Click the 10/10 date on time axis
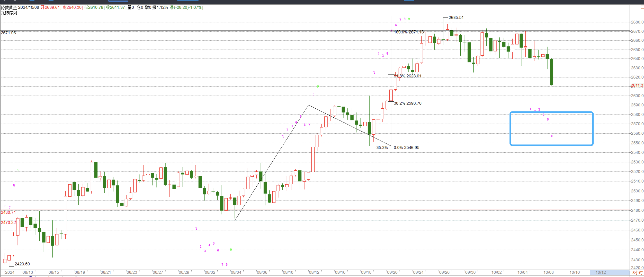Screen dimensions: 644x277 (x=575, y=272)
